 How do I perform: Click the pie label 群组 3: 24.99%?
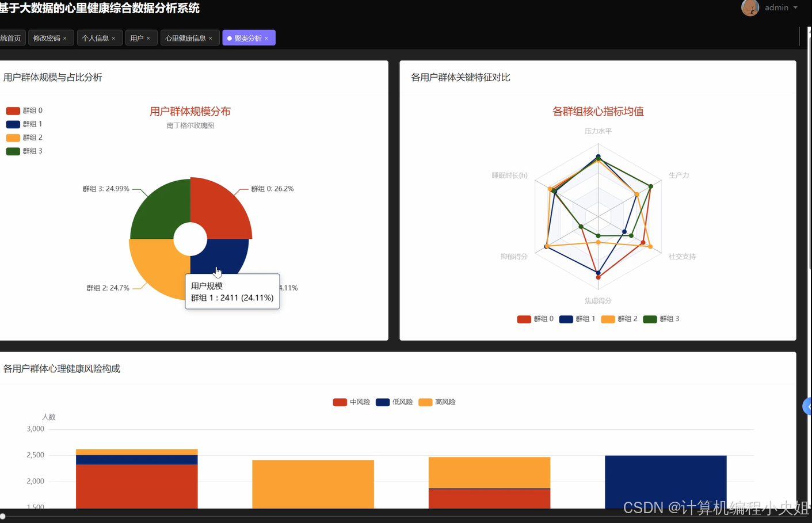(106, 189)
